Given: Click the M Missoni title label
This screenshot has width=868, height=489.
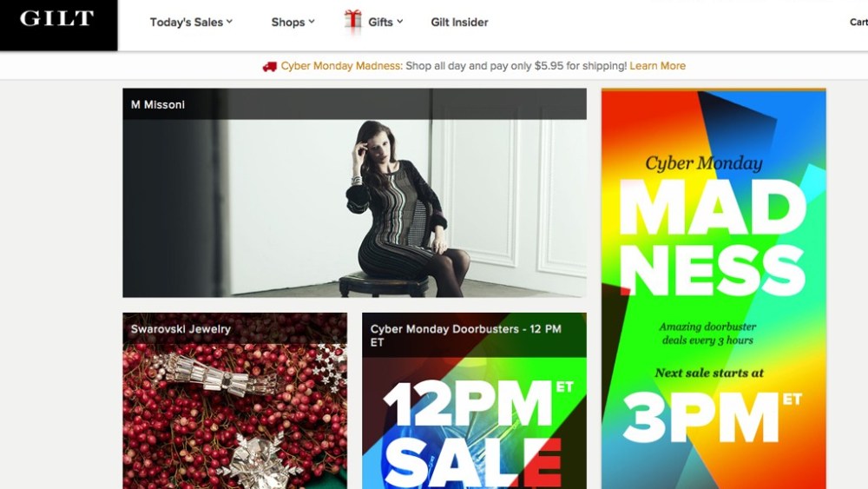Looking at the screenshot, I should point(158,105).
